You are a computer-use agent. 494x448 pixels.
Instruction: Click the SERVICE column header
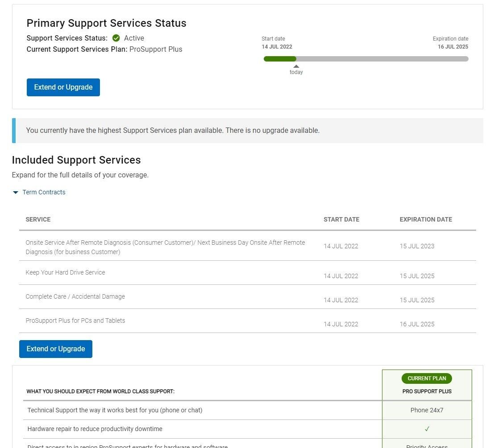(38, 219)
